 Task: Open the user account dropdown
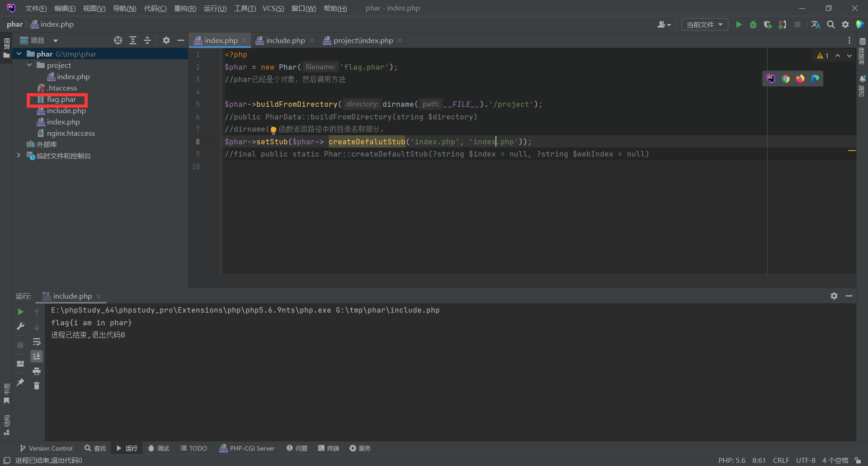(x=664, y=24)
